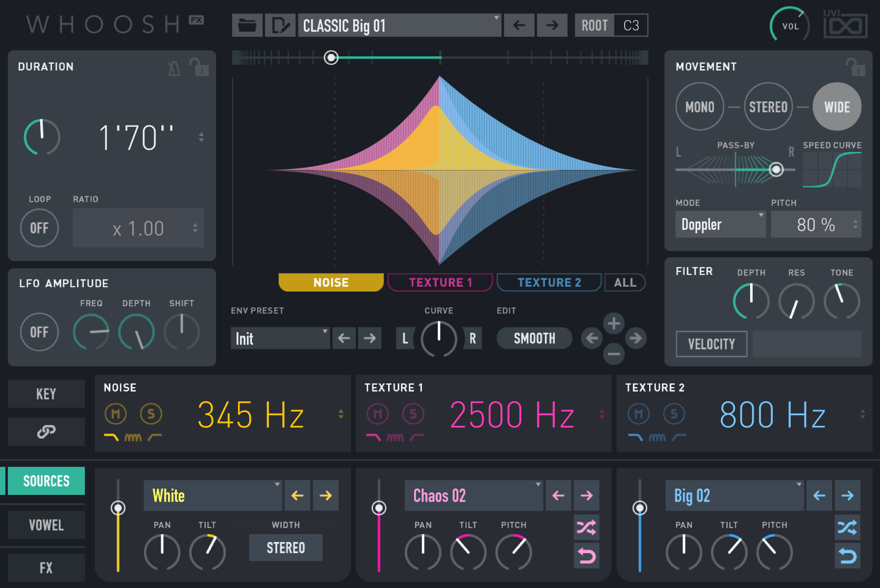
Task: Open the preset folder browser icon
Action: pos(247,25)
